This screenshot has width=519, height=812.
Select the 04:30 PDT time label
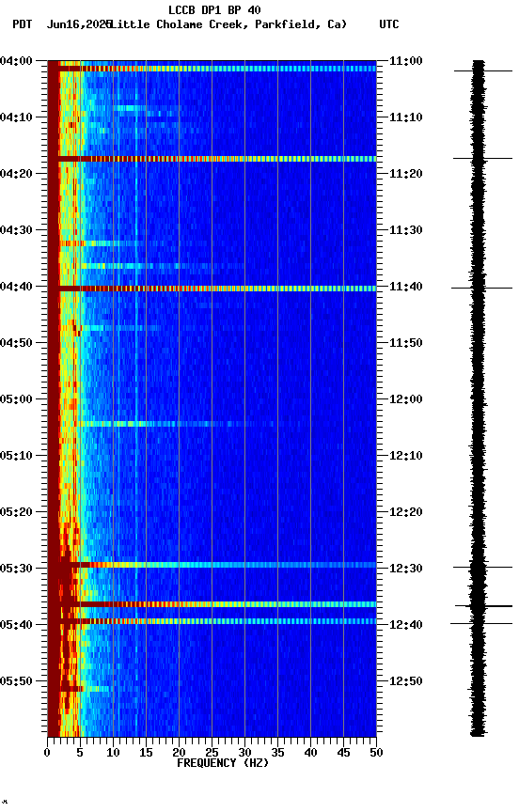(x=16, y=230)
